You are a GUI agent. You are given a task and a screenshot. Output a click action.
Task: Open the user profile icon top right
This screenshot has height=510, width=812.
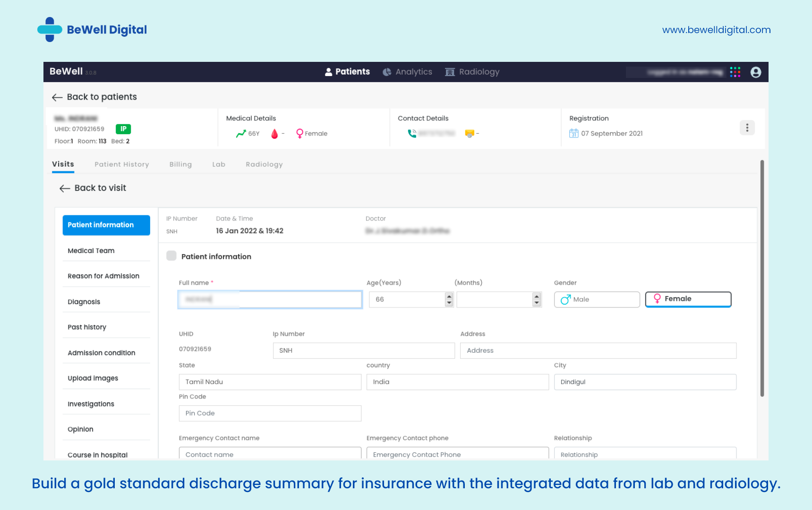(x=755, y=72)
